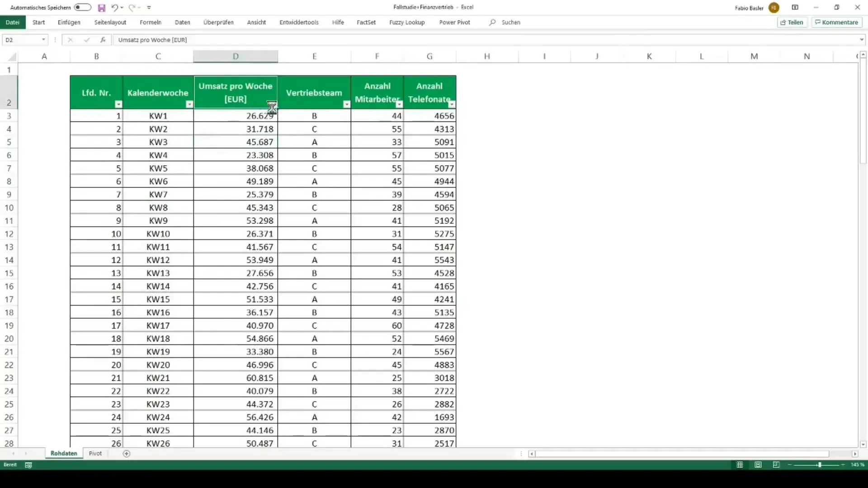Image resolution: width=868 pixels, height=488 pixels.
Task: Switch to Page Layout view icon
Action: (758, 465)
